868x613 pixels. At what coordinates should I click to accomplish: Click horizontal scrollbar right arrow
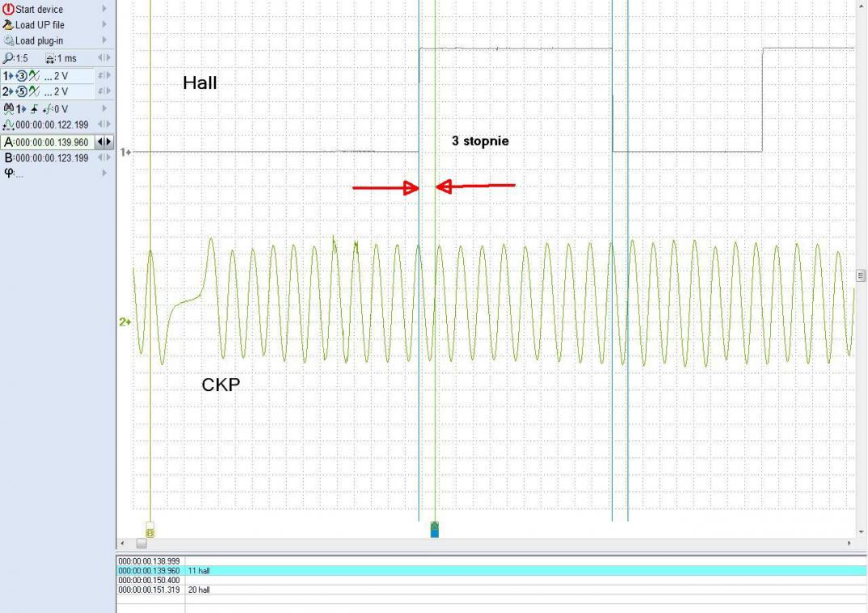849,544
